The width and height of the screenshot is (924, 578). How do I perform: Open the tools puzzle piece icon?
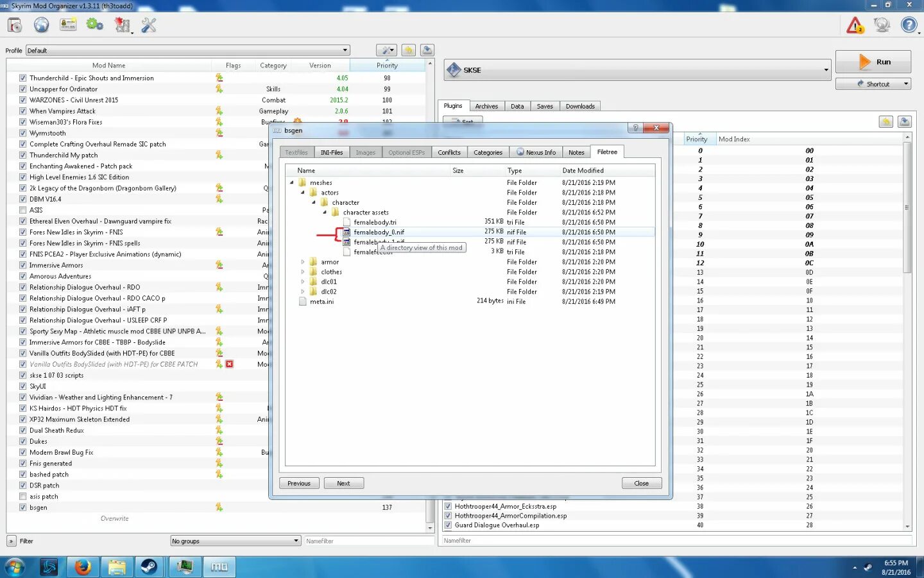122,25
